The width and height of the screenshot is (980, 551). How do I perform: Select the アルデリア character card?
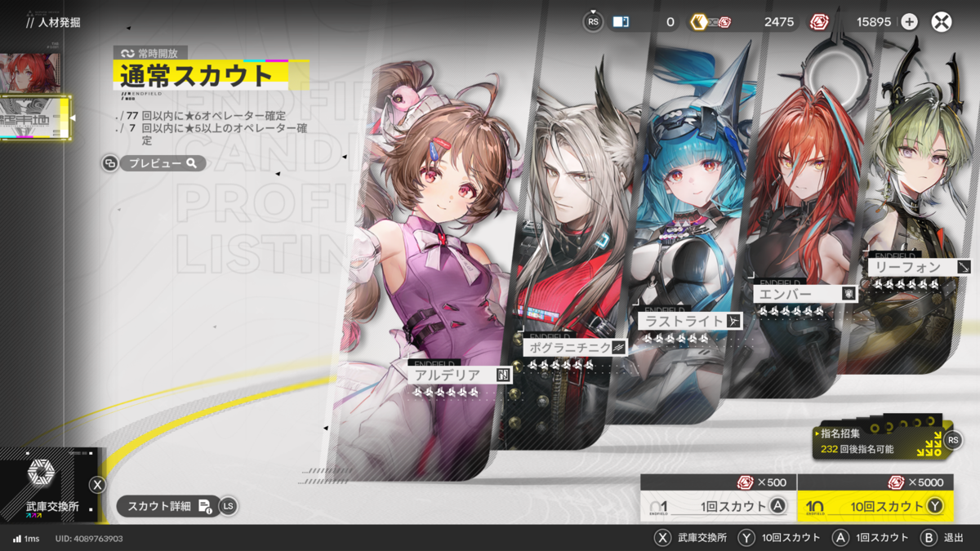pos(429,278)
